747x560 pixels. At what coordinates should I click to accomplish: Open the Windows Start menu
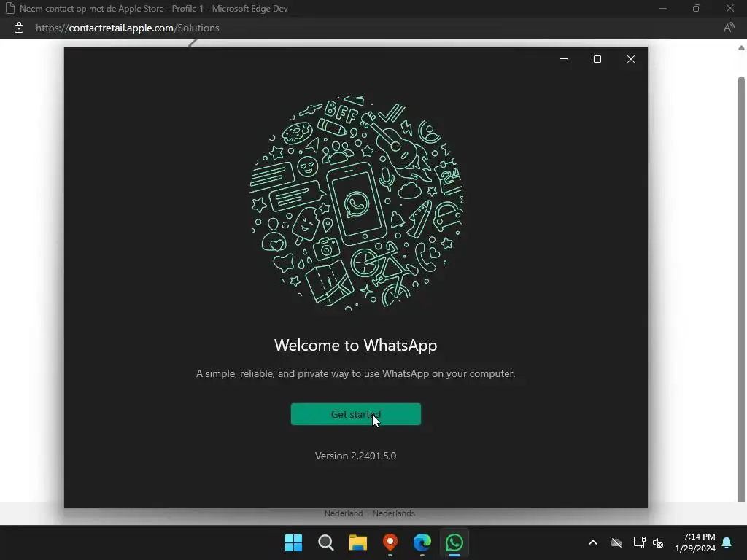pyautogui.click(x=293, y=542)
